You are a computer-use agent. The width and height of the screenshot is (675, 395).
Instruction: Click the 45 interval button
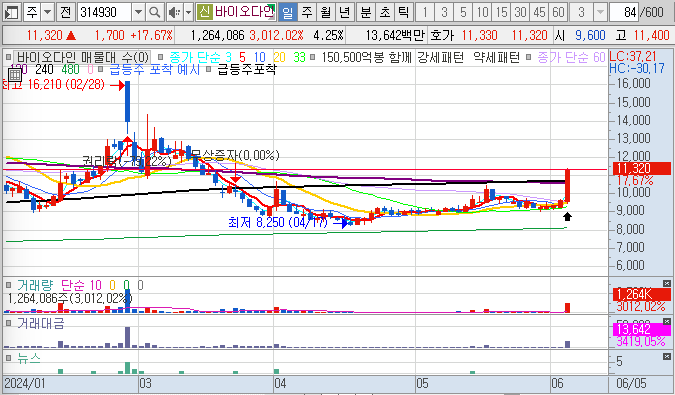point(539,12)
